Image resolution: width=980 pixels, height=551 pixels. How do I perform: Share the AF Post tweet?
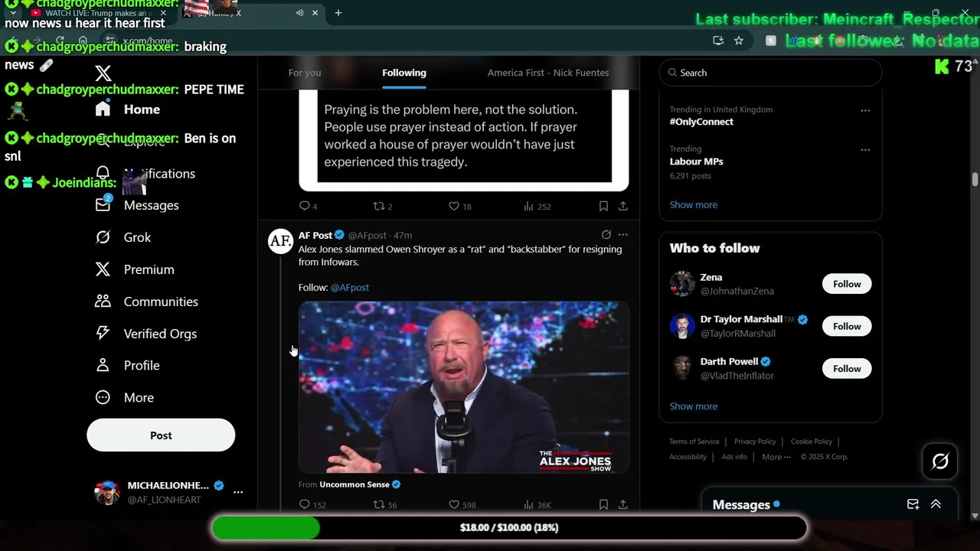(x=623, y=504)
